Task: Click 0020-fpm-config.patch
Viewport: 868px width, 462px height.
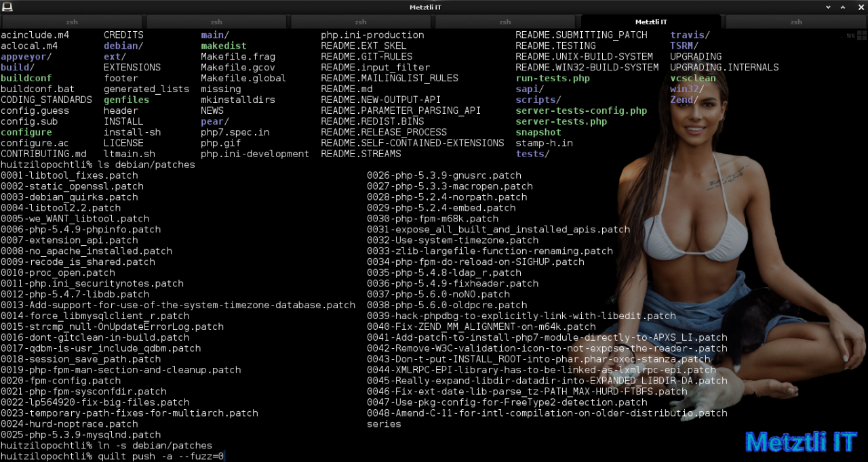Action: click(x=60, y=381)
